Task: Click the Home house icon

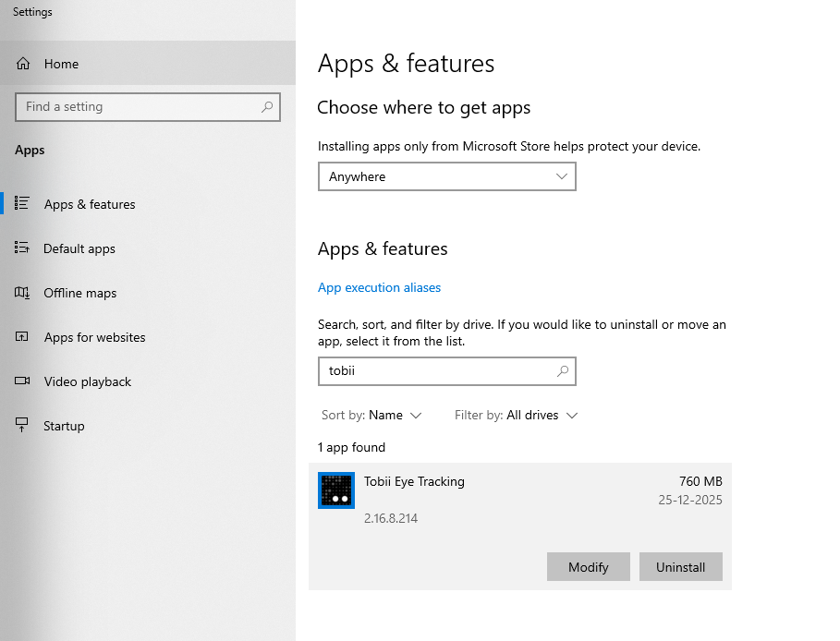Action: (x=23, y=64)
